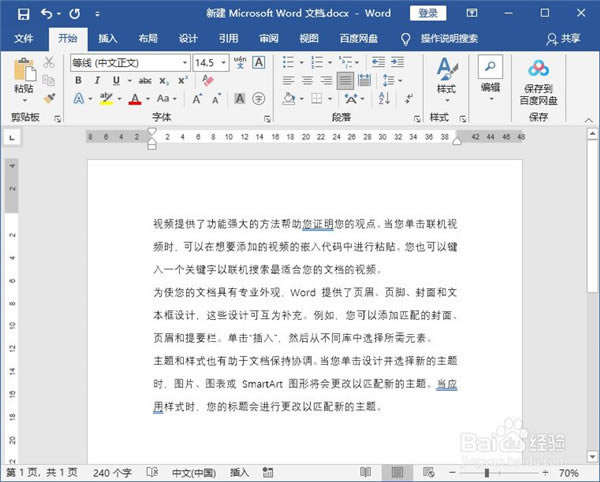Click the 粘贴 paste icon

coord(24,70)
